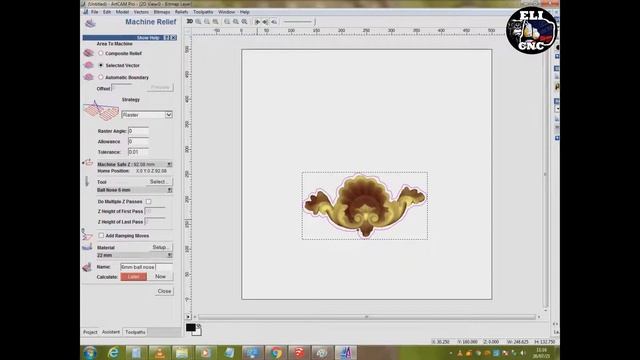Select the ornament relief image on canvas
Screen dimensions: 640x360
(x=364, y=205)
